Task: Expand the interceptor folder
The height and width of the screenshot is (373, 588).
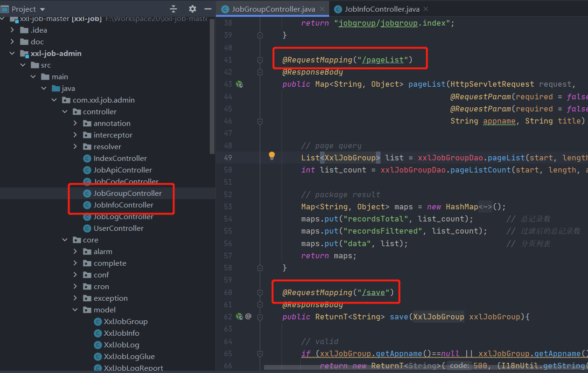Action: [x=76, y=135]
